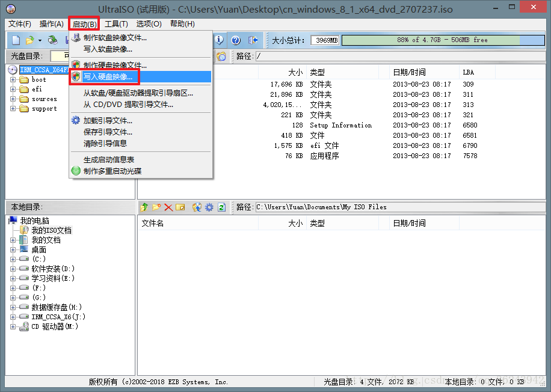
Task: Click the My Computer icon in local tree
Action: pyautogui.click(x=13, y=220)
